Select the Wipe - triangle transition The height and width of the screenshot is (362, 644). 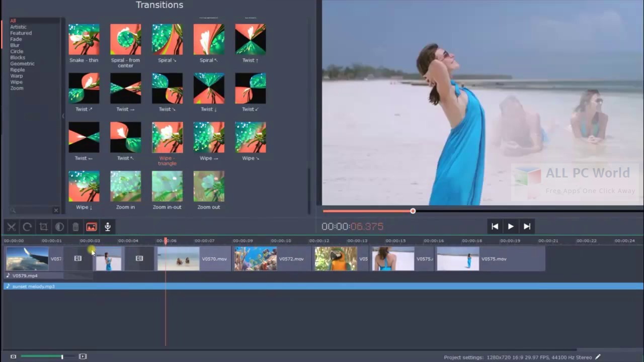167,137
